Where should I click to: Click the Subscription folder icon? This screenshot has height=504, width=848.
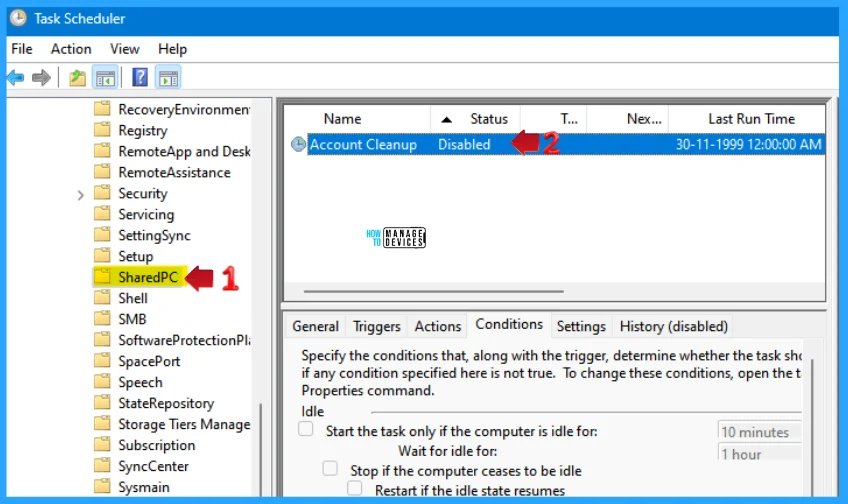(102, 445)
